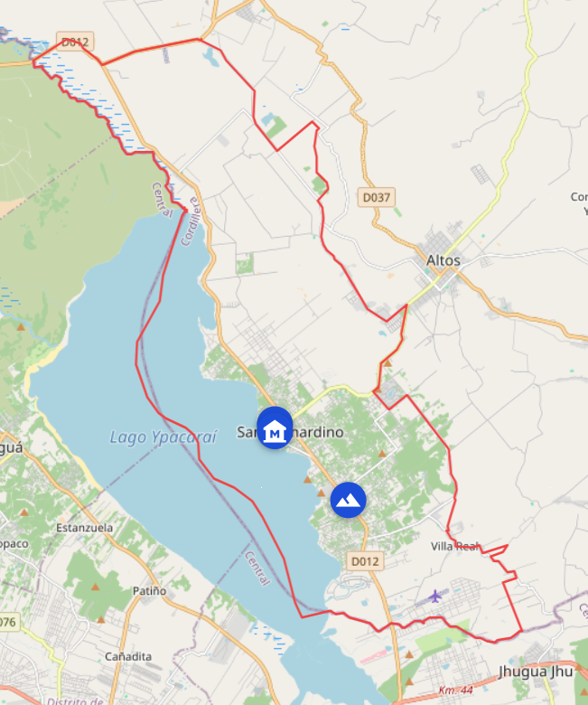Select the blue mountain peak marker

pyautogui.click(x=348, y=500)
